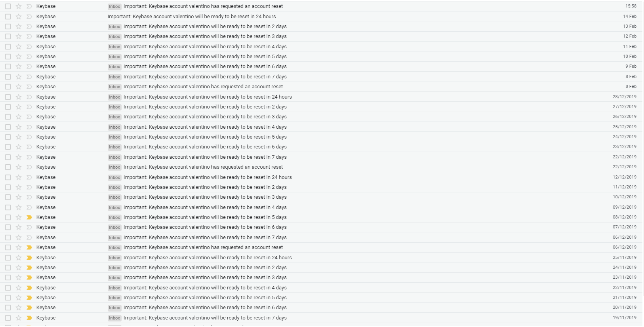Screen dimensions: 644x327
Task: Check the 9 Feb reset reminder email
Action: (8, 66)
